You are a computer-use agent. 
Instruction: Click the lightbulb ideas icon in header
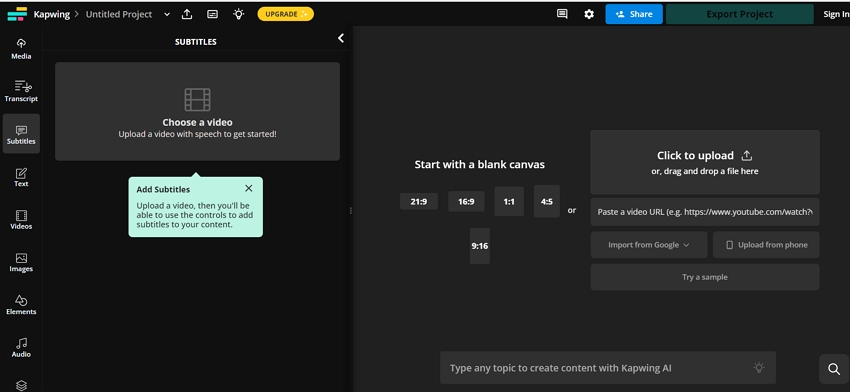click(239, 14)
